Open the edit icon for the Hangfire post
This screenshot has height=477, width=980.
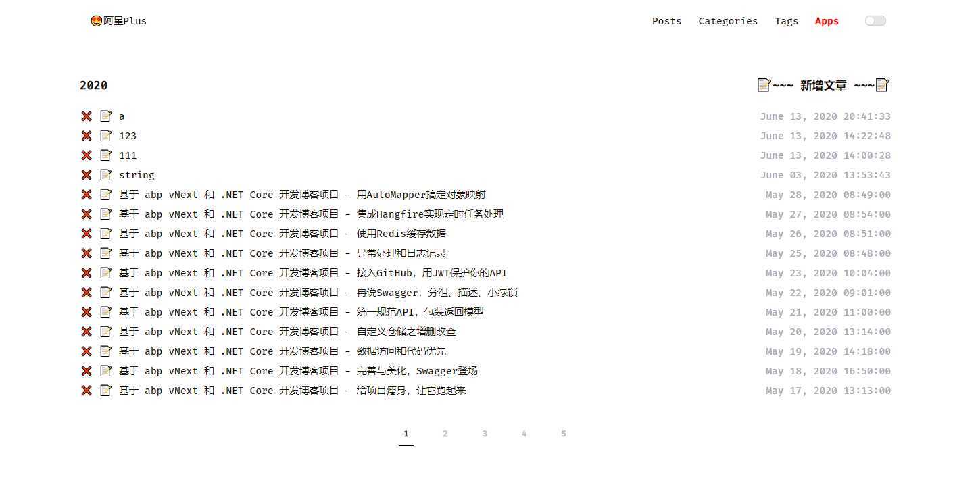click(106, 214)
